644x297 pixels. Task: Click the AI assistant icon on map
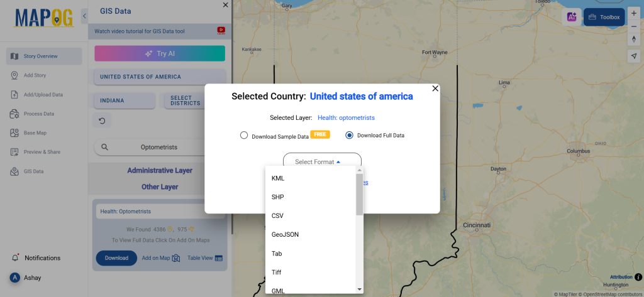572,17
